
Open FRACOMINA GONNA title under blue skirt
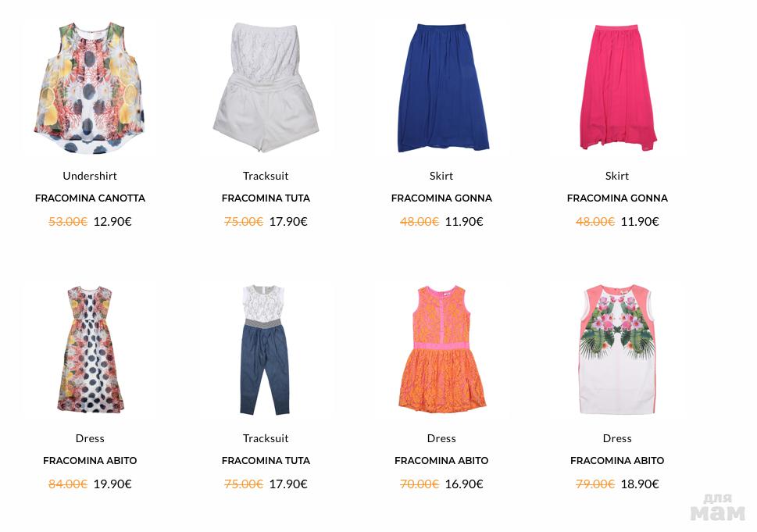pyautogui.click(x=441, y=198)
